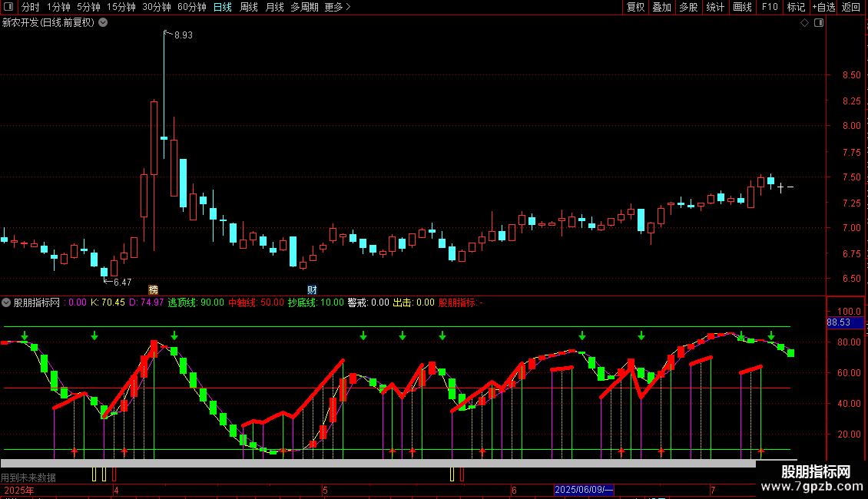Click the 逃顶线: 90.00 label
Image resolution: width=868 pixels, height=499 pixels.
(196, 302)
